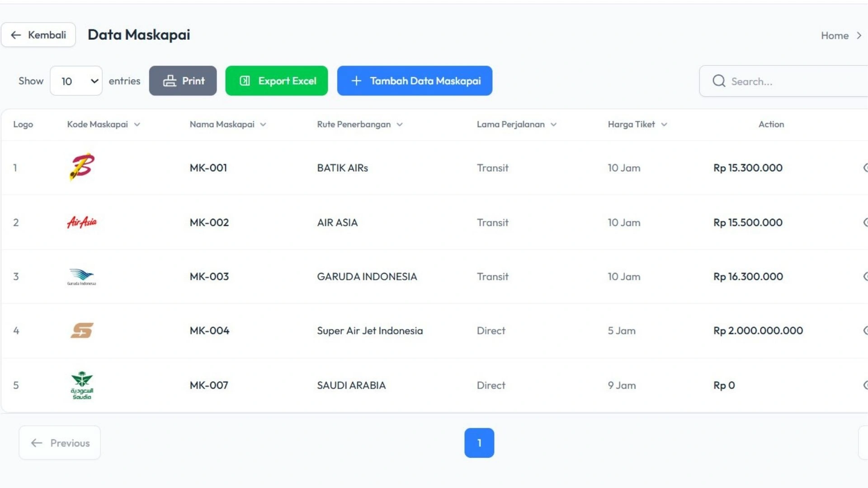
Task: Sort by Kode Maskapai column chevron
Action: click(x=137, y=124)
